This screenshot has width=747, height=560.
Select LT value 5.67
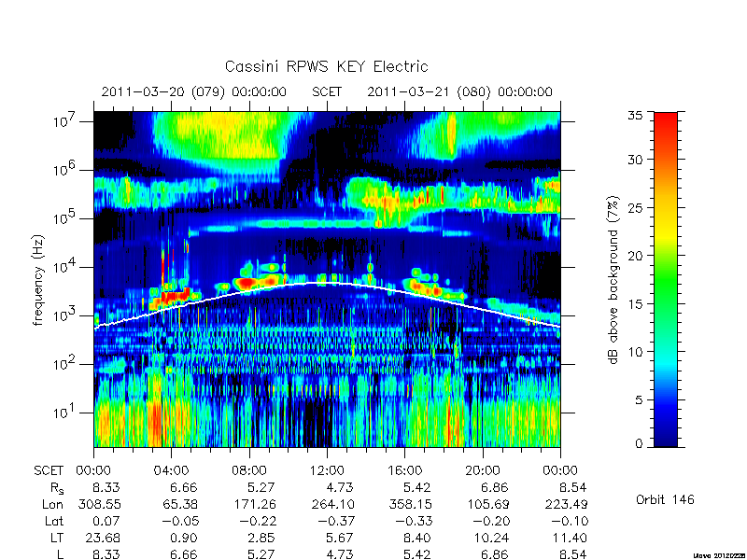click(339, 538)
